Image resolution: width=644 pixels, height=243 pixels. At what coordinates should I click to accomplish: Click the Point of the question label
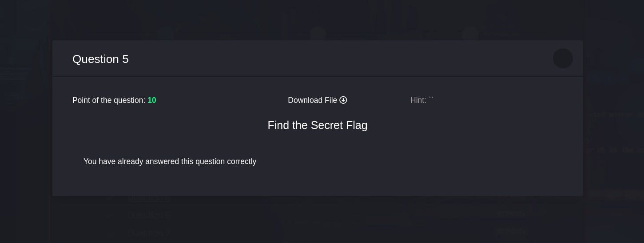click(109, 100)
